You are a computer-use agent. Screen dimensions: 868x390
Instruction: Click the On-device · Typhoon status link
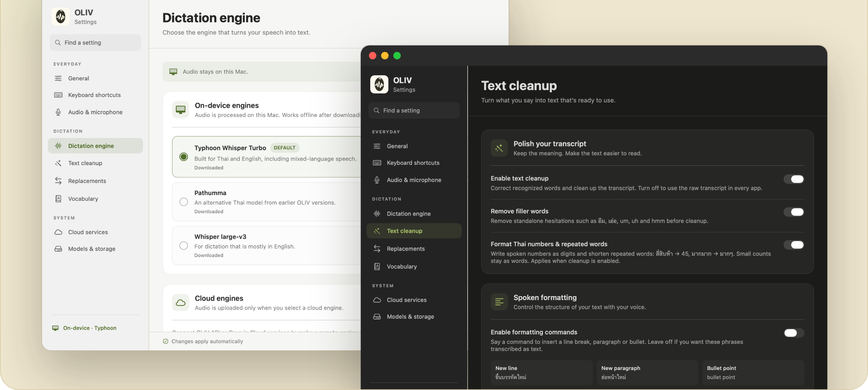pyautogui.click(x=84, y=328)
